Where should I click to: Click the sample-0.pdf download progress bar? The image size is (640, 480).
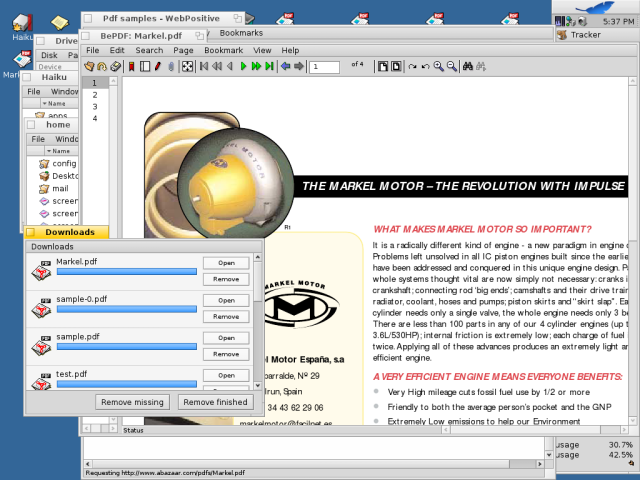pyautogui.click(x=127, y=309)
